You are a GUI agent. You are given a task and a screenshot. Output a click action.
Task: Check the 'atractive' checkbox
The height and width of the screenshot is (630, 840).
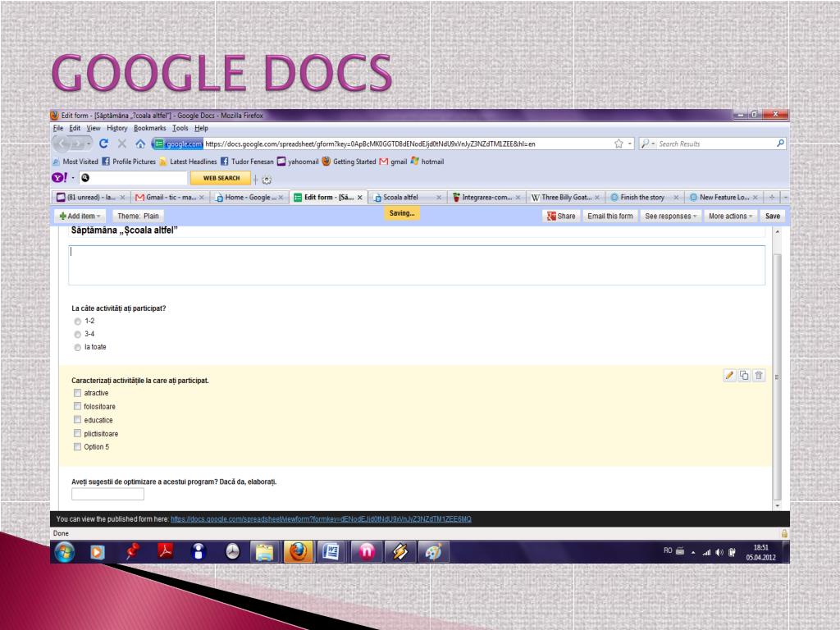point(78,393)
